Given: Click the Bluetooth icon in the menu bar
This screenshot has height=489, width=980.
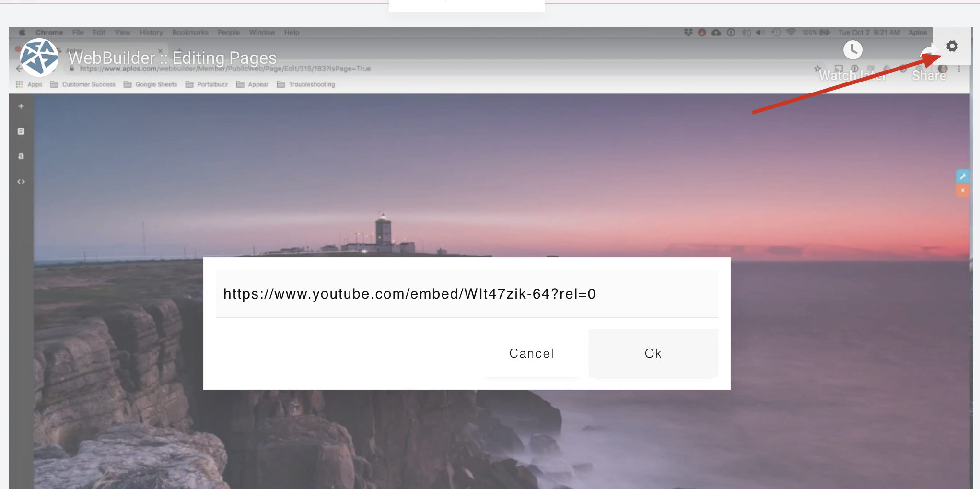Looking at the screenshot, I should coord(746,32).
